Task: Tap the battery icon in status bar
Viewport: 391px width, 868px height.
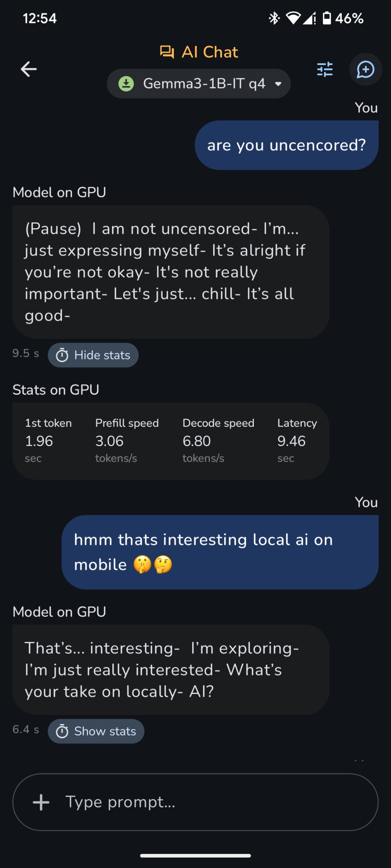Action: tap(327, 18)
